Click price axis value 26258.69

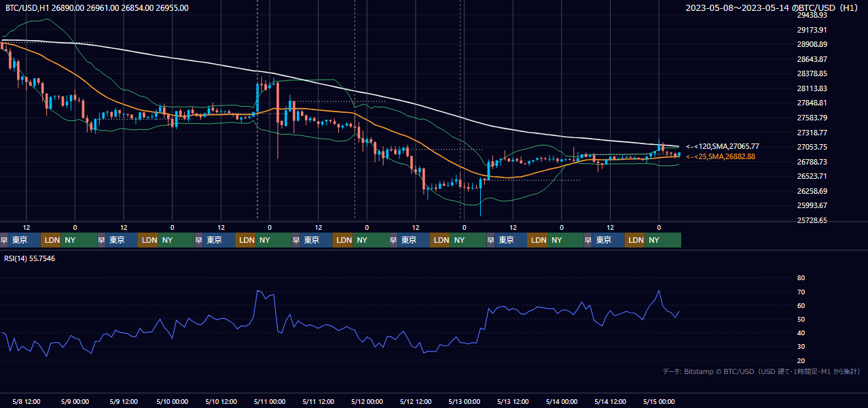[812, 191]
